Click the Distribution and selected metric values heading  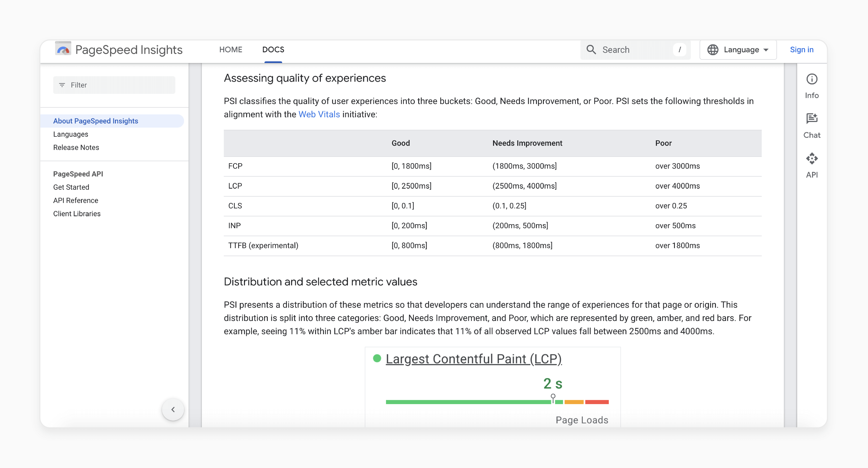click(320, 282)
